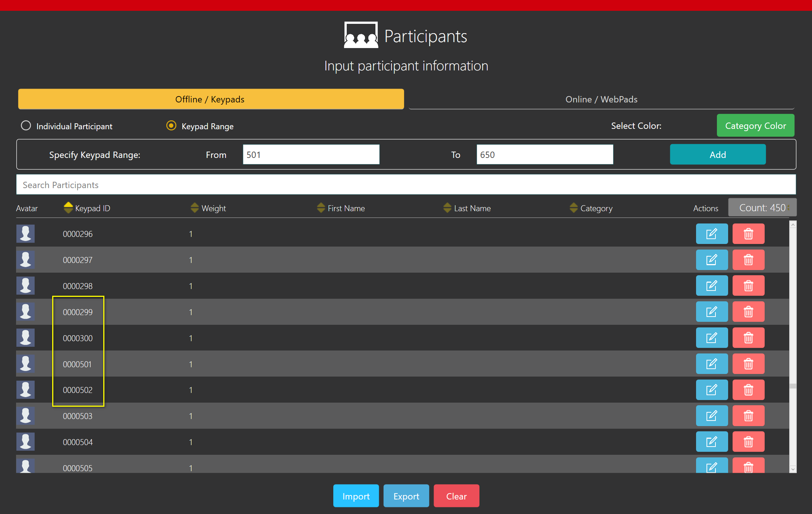Click edit icon for keypad 0000300
The width and height of the screenshot is (812, 514).
711,338
